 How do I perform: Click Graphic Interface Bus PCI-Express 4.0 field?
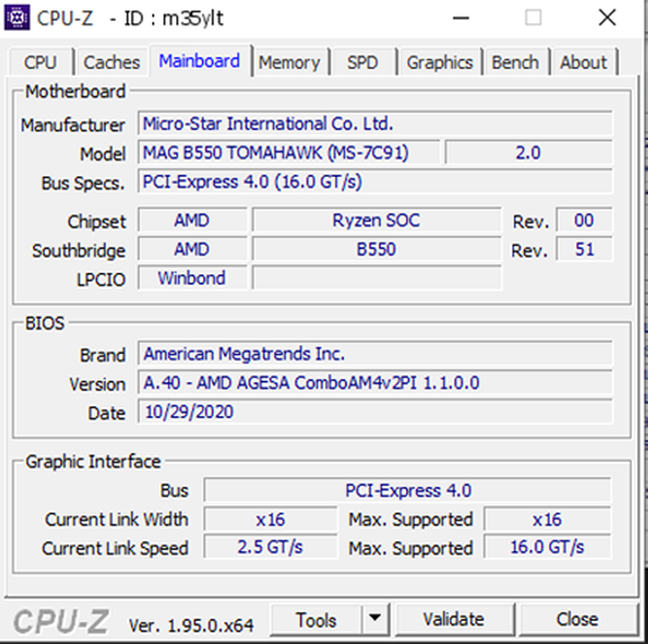pos(408,490)
